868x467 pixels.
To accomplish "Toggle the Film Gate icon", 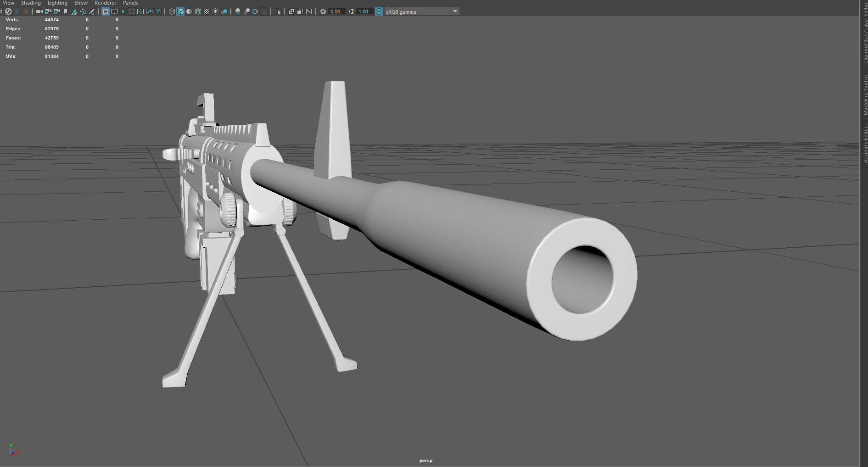I will coord(114,11).
